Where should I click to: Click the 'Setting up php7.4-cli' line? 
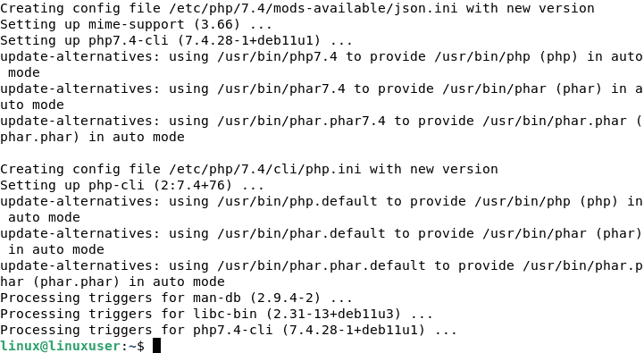[176, 40]
